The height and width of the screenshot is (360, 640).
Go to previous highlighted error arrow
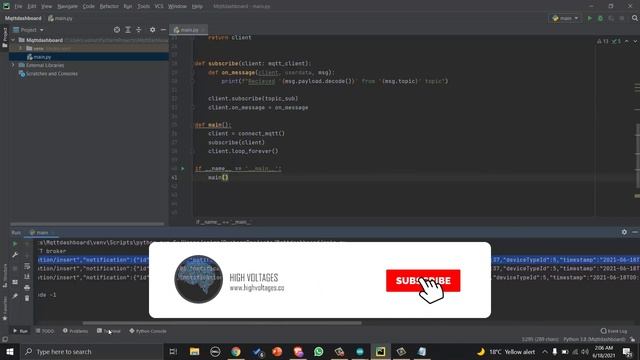pyautogui.click(x=627, y=41)
